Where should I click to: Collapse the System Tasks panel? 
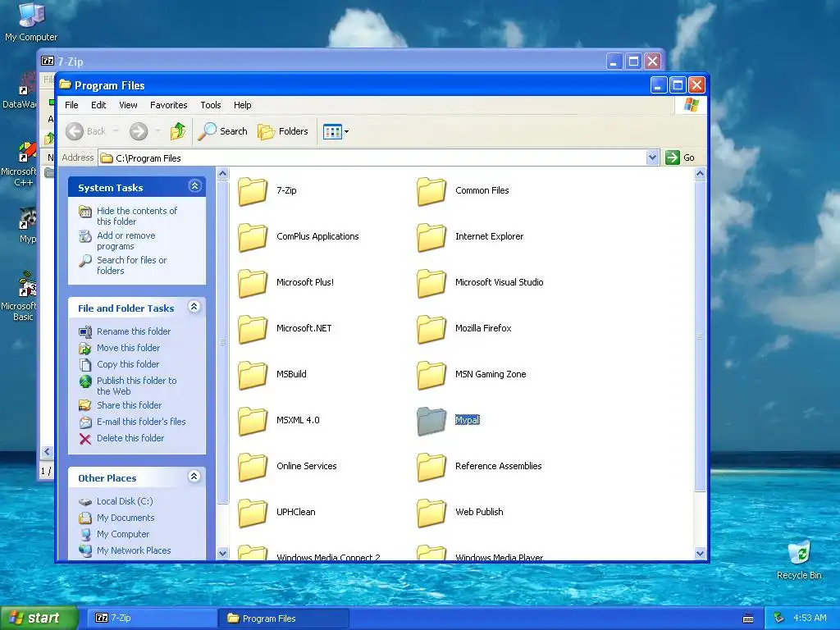(194, 186)
